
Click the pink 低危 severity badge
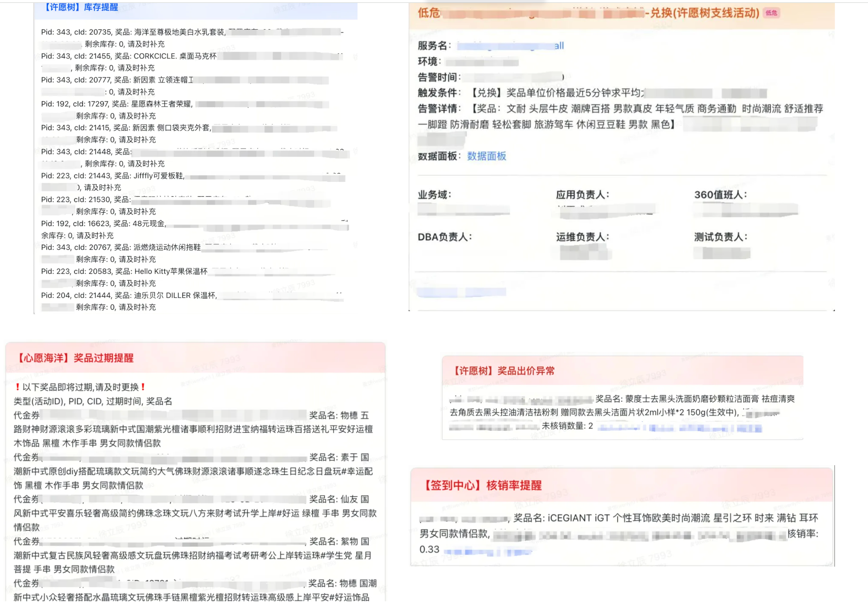(x=771, y=13)
